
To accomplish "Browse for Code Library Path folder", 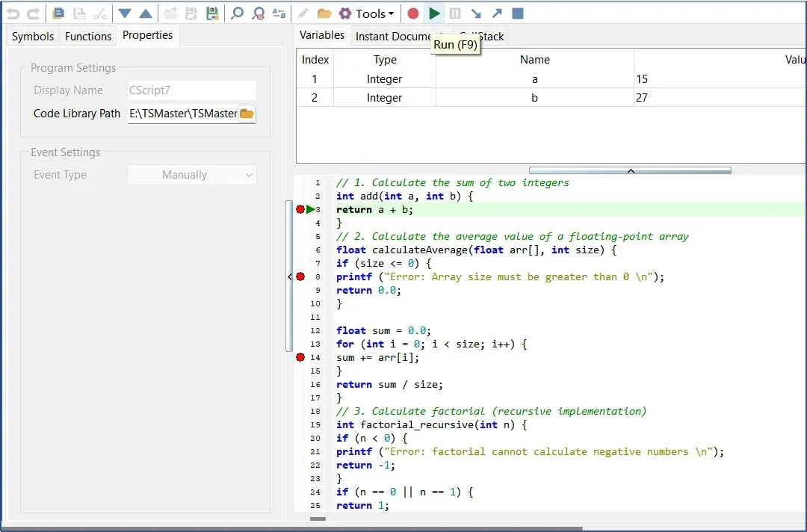I will (x=247, y=114).
